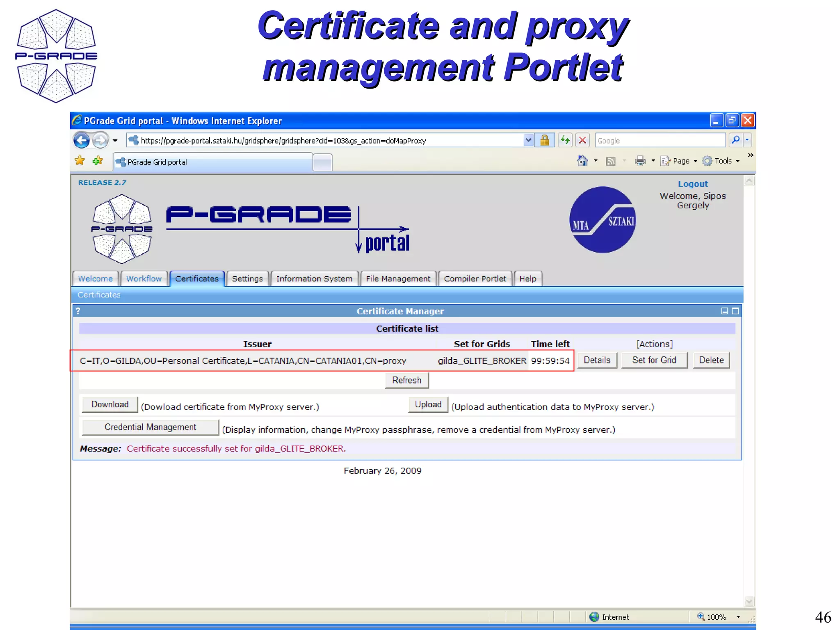840x630 pixels.
Task: Open the Page menu
Action: click(679, 161)
